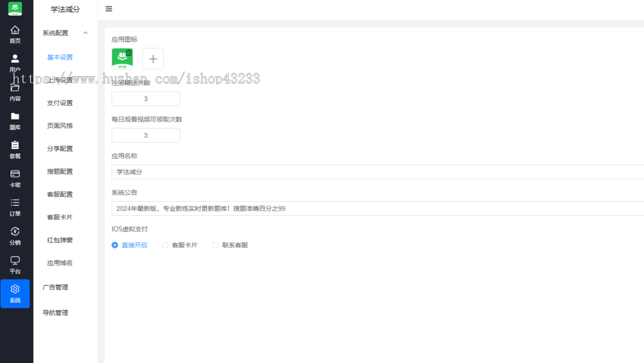The width and height of the screenshot is (644, 363).
Task: Delete the uploaded app icon via trash
Action: [129, 53]
